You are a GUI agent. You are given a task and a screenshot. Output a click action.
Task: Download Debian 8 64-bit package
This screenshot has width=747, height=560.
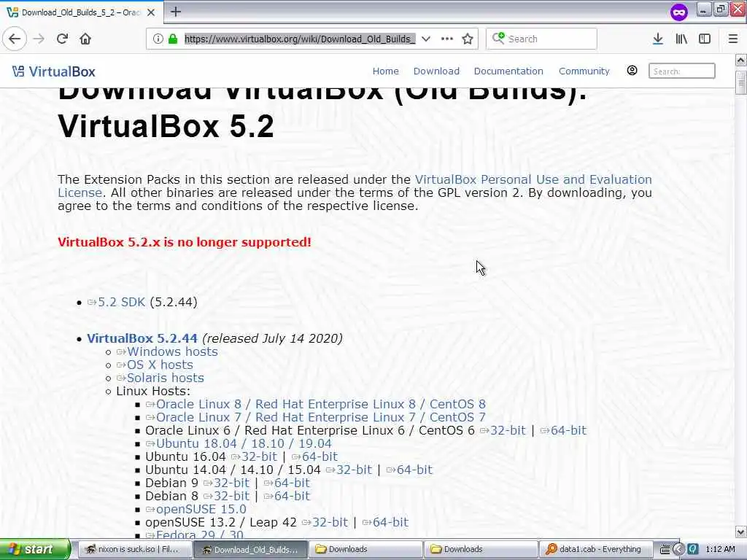click(287, 496)
